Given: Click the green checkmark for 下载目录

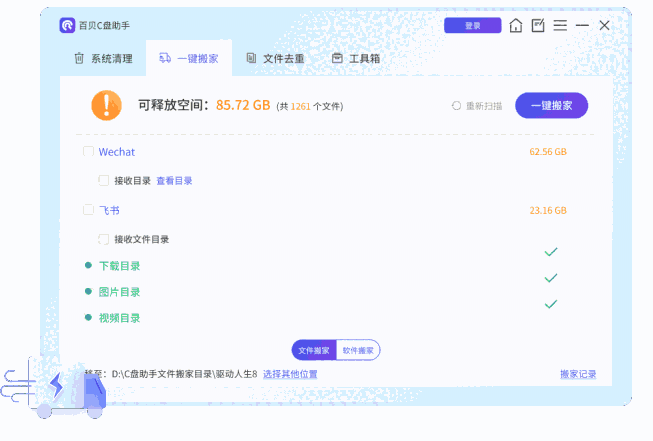Looking at the screenshot, I should point(551,252).
